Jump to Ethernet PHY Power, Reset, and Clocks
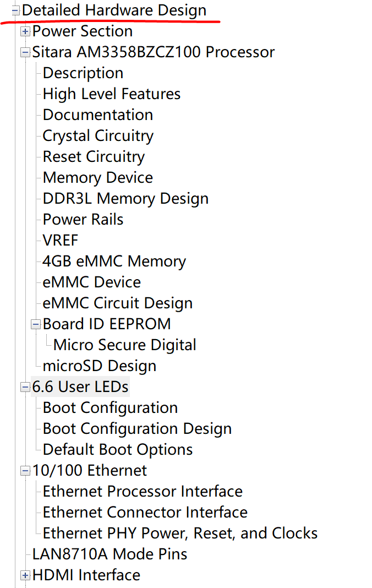372x588 pixels. tap(180, 533)
